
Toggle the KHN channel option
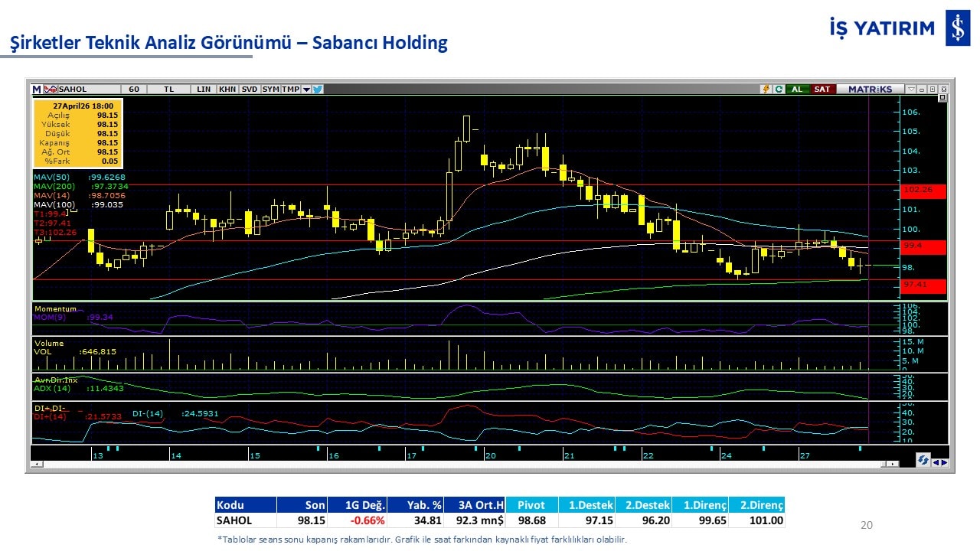227,89
